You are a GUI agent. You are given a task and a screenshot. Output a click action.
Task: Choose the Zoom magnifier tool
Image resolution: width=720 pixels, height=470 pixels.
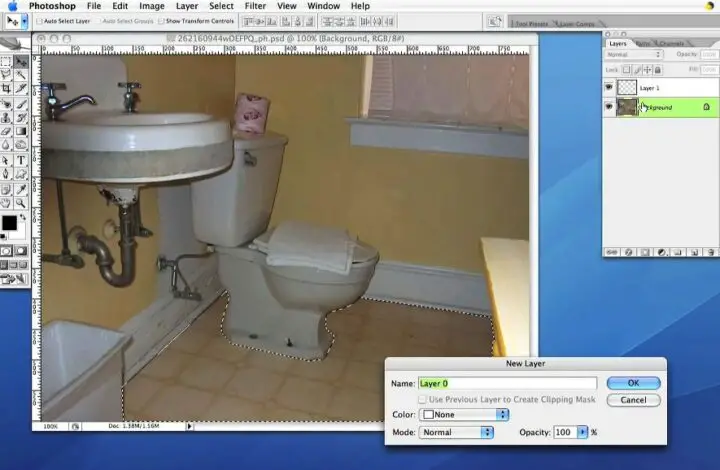click(22, 202)
